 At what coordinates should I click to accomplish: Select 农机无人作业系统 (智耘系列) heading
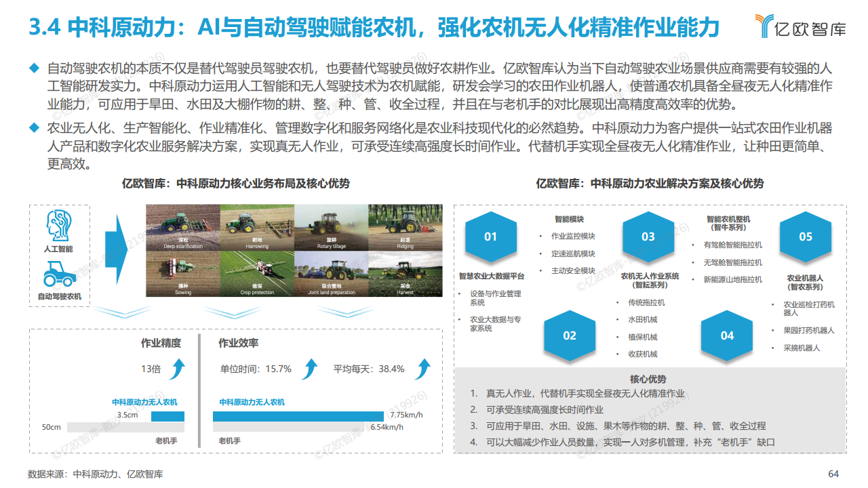(650, 281)
